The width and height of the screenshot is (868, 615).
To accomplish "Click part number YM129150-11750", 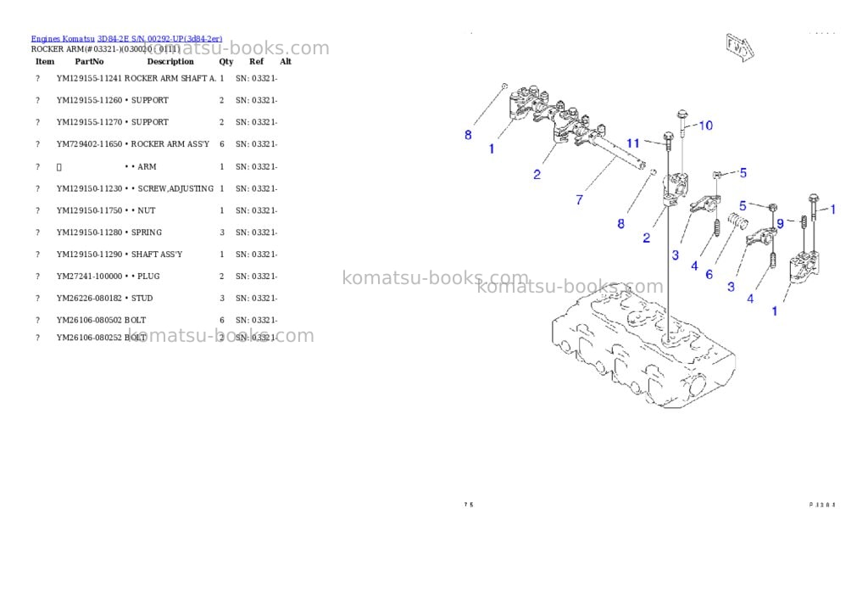I will [89, 210].
